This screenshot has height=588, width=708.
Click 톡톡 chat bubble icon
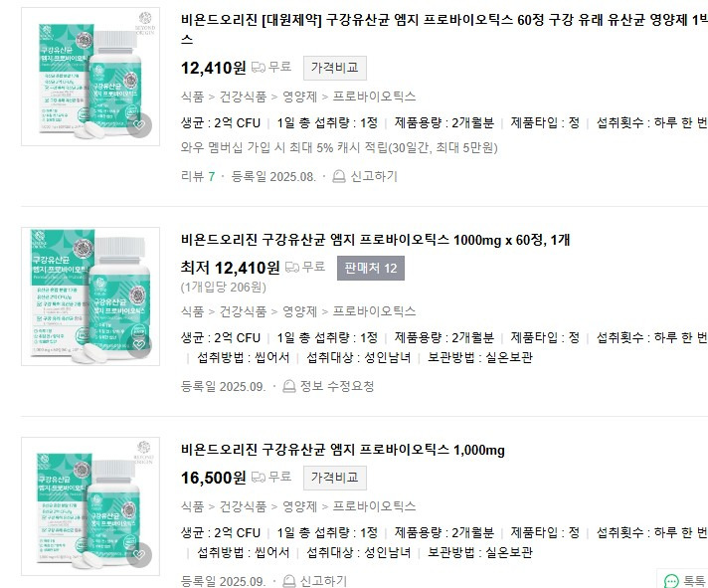[671, 581]
